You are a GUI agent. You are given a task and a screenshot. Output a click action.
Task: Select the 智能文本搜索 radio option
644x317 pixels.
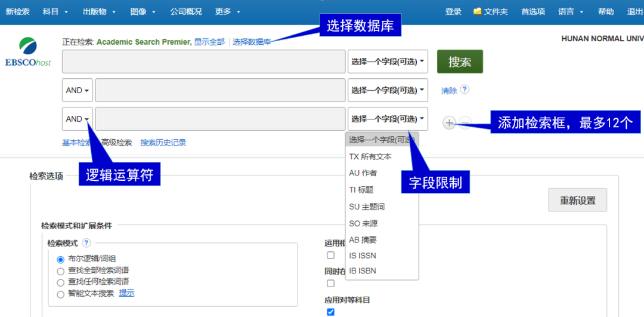(x=60, y=294)
